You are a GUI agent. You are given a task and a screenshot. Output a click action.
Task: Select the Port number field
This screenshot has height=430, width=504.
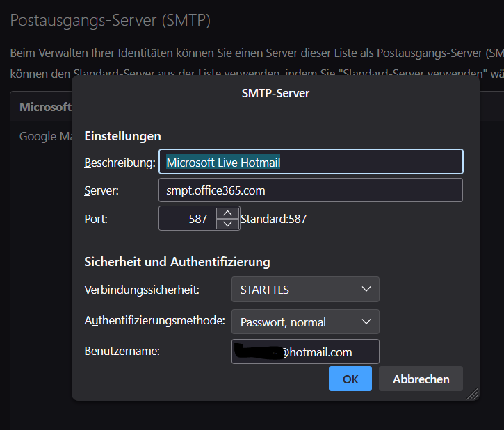[187, 219]
